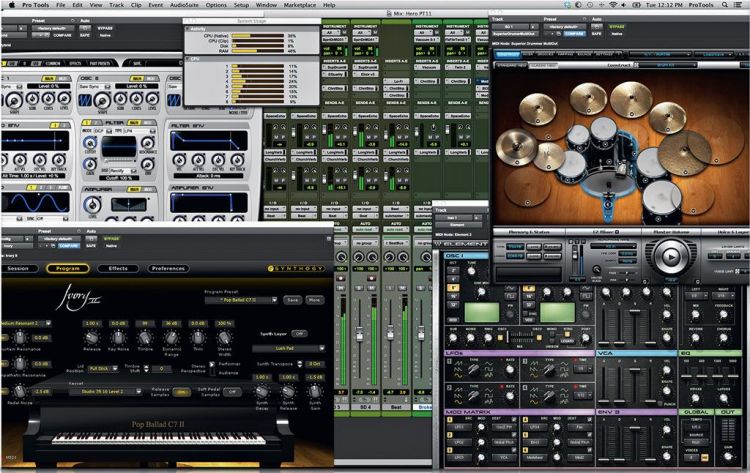
Task: Open the factory default preset dropdown in drummer plugin
Action: pyautogui.click(x=563, y=25)
